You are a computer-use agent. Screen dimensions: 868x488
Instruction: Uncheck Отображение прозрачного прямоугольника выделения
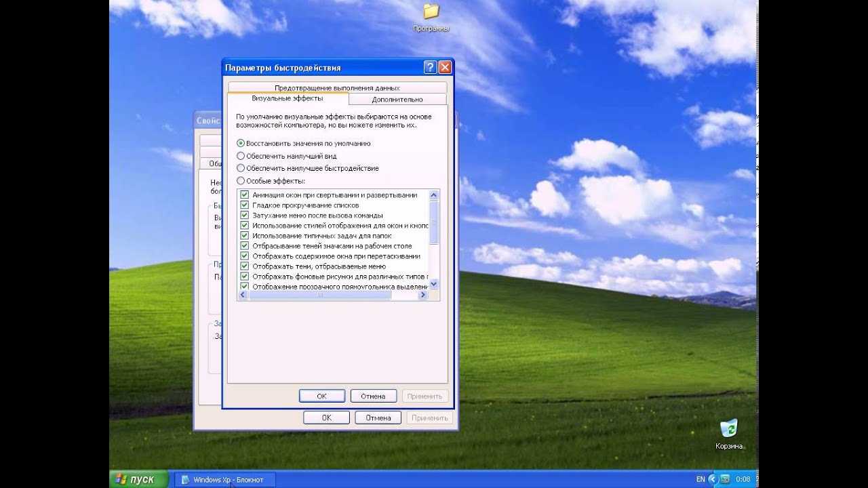click(245, 287)
